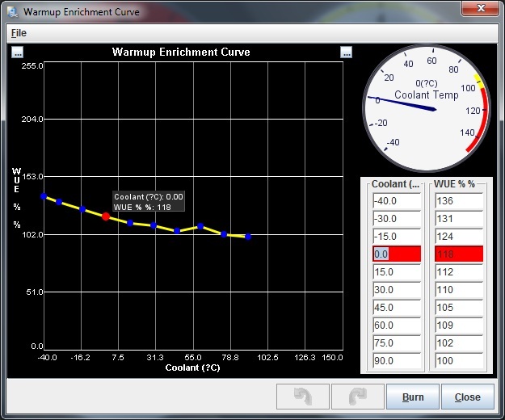505x420 pixels.
Task: Click the redo arrow icon button
Action: [356, 397]
